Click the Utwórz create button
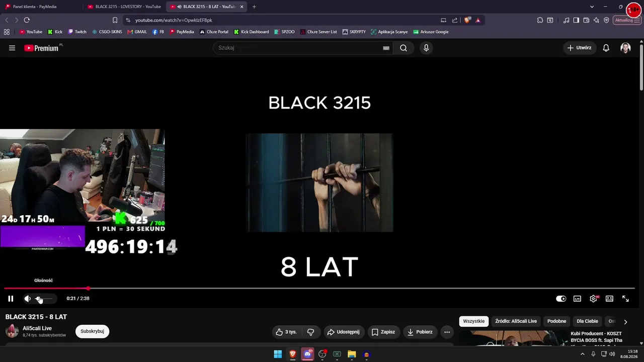This screenshot has width=644, height=362. click(580, 48)
